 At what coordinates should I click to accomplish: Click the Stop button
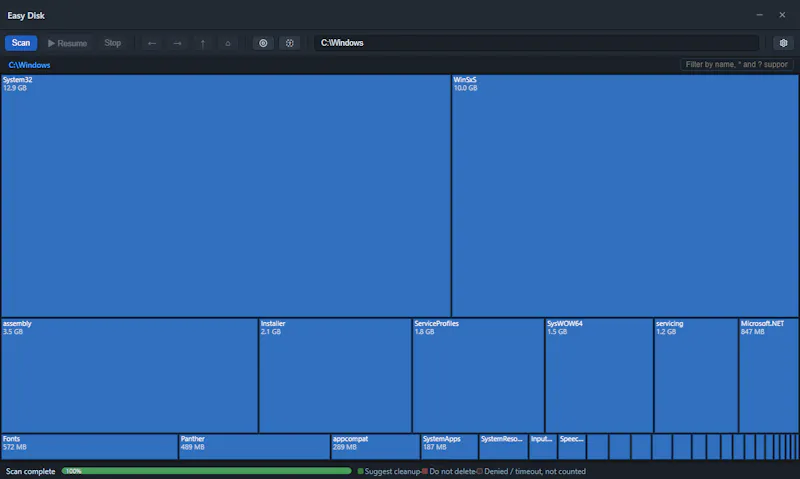112,43
